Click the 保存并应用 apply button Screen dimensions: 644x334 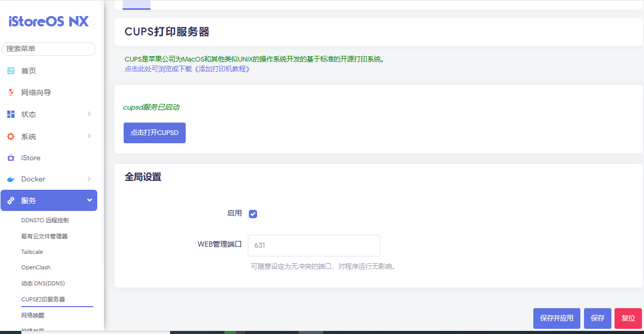click(x=557, y=318)
